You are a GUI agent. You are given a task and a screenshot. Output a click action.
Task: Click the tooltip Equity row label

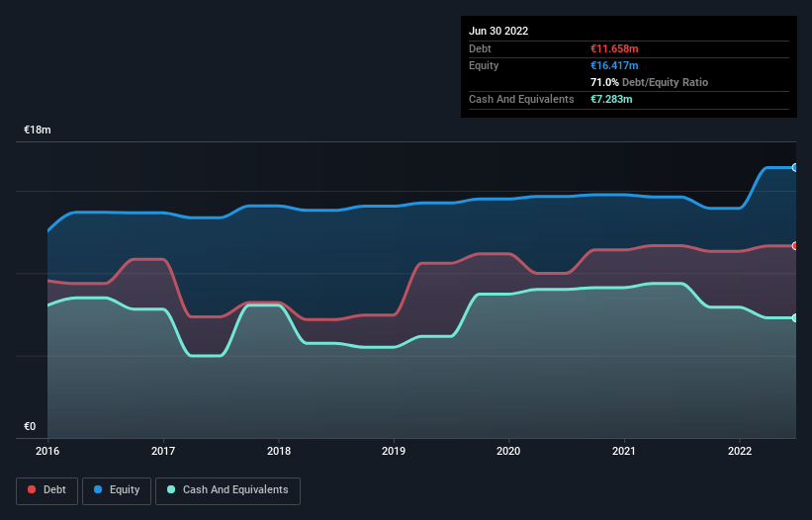click(484, 65)
